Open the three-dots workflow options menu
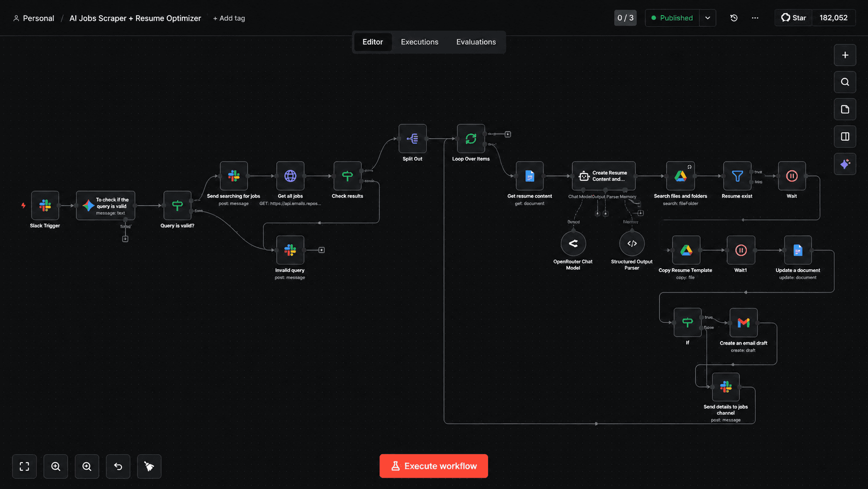 [755, 18]
